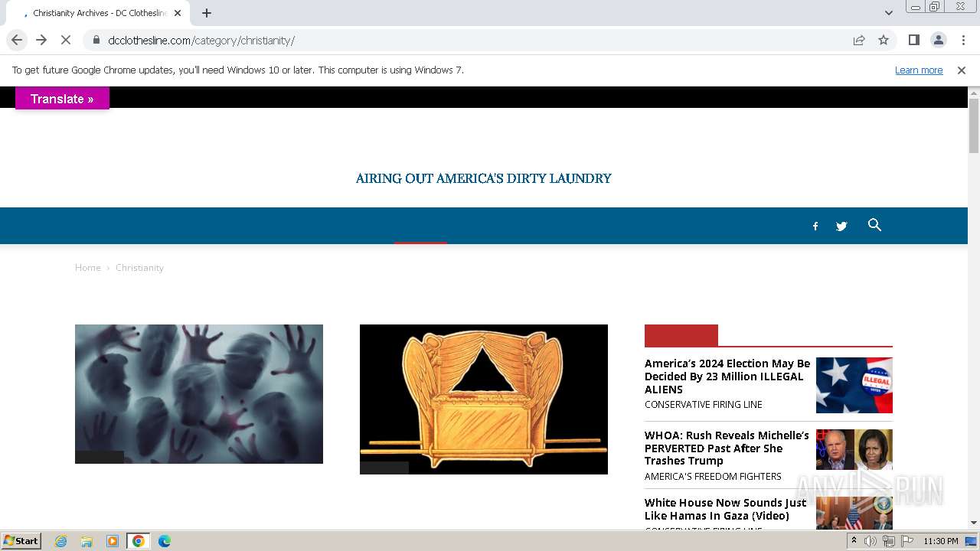The width and height of the screenshot is (980, 551).
Task: Open Action Center flag icon
Action: tap(907, 541)
